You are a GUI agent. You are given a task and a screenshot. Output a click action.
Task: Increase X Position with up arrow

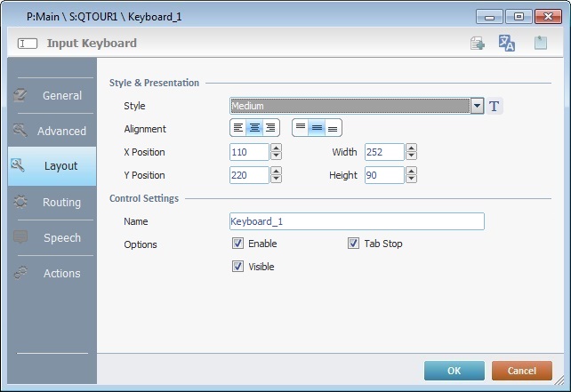pyautogui.click(x=276, y=148)
